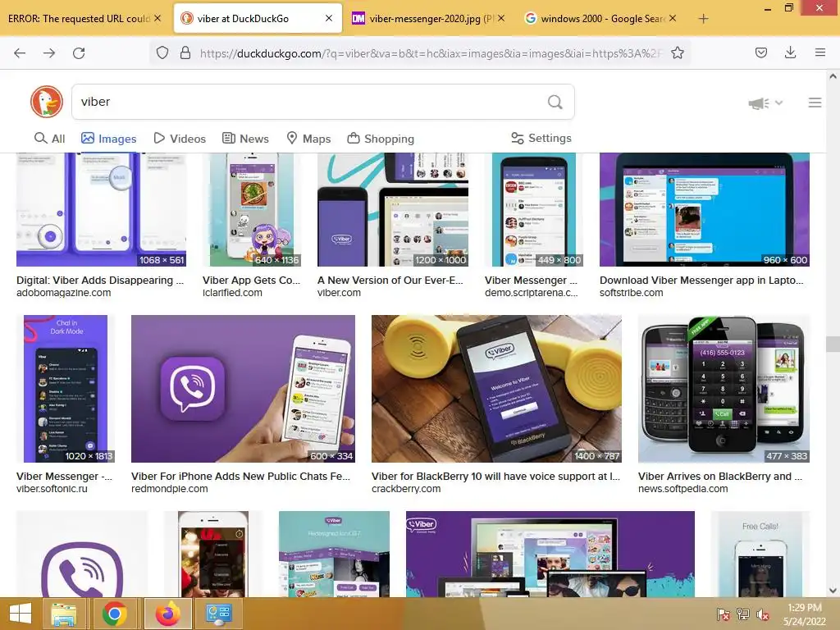840x630 pixels.
Task: Open File Explorer from taskbar
Action: (63, 614)
